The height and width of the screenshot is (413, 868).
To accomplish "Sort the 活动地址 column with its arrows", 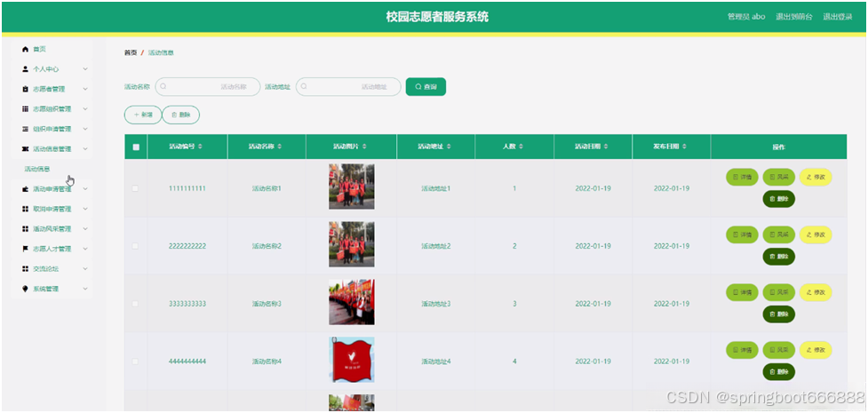I will coord(449,147).
